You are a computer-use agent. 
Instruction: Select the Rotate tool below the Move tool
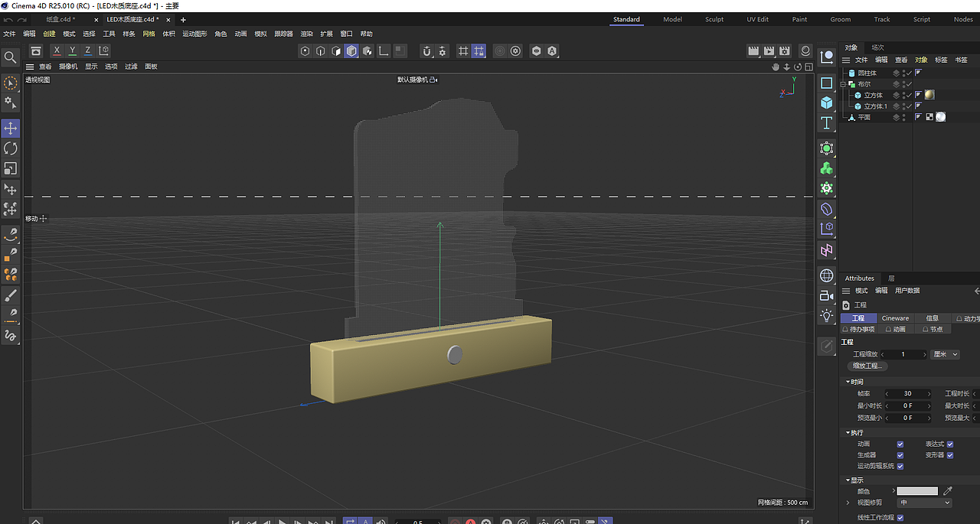(x=10, y=148)
